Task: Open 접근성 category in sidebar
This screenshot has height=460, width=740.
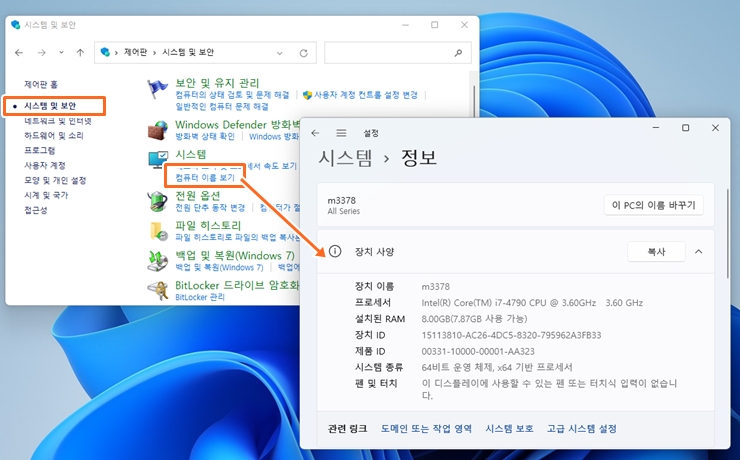Action: click(x=36, y=210)
